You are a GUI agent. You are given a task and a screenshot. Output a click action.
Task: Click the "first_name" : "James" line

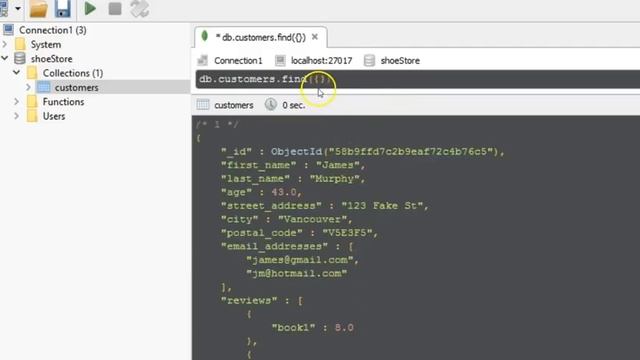[293, 165]
